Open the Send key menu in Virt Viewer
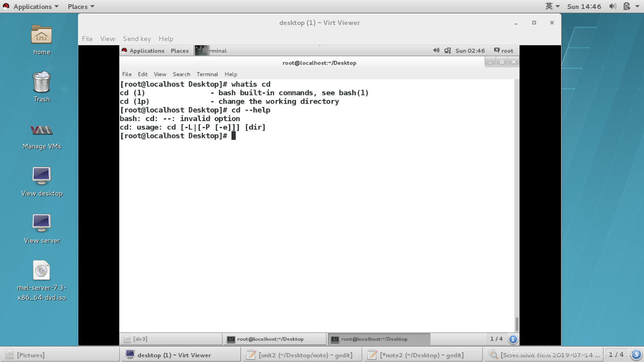The height and width of the screenshot is (362, 644). (137, 39)
